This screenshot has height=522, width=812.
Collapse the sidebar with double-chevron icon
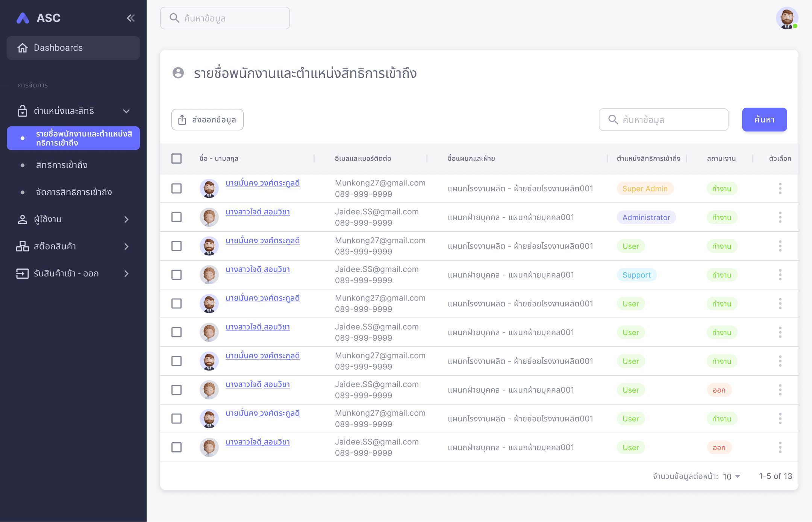pos(130,18)
